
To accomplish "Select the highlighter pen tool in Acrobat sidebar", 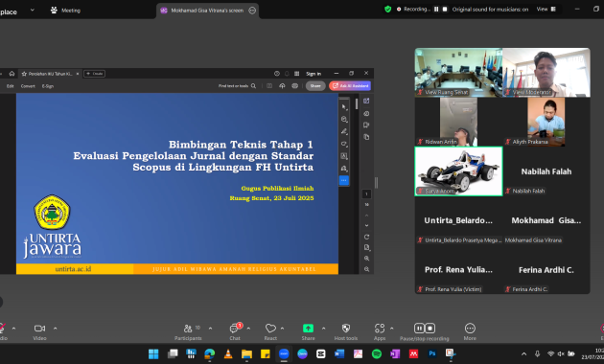I will pyautogui.click(x=344, y=131).
